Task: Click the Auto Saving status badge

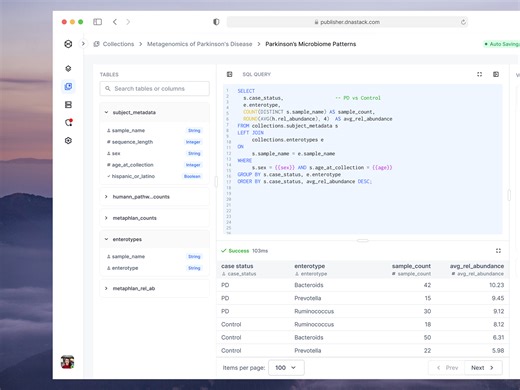Action: point(502,44)
